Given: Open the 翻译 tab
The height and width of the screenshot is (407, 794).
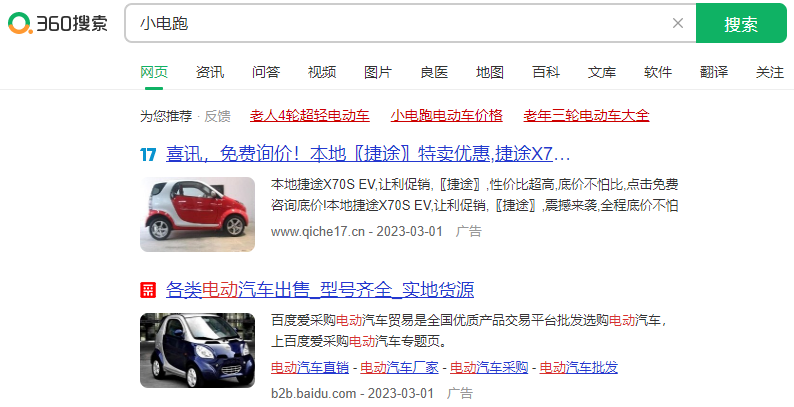Looking at the screenshot, I should (x=714, y=72).
